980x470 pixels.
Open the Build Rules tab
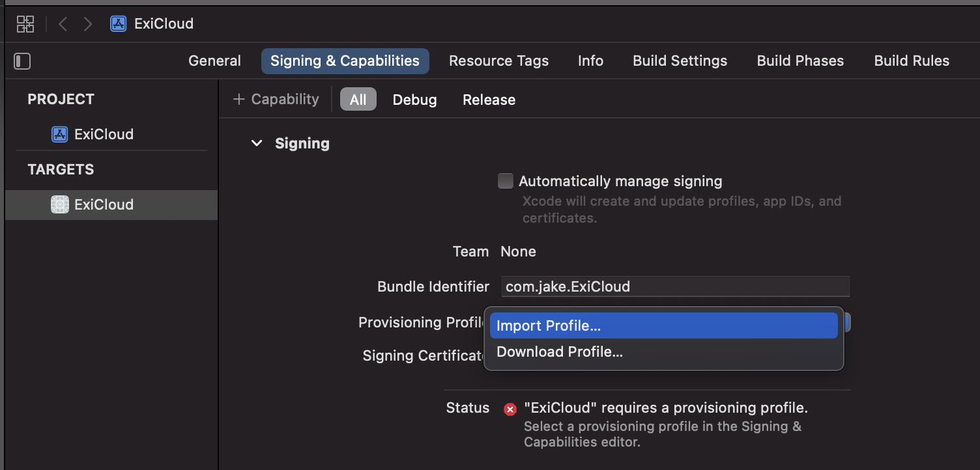[x=912, y=61]
